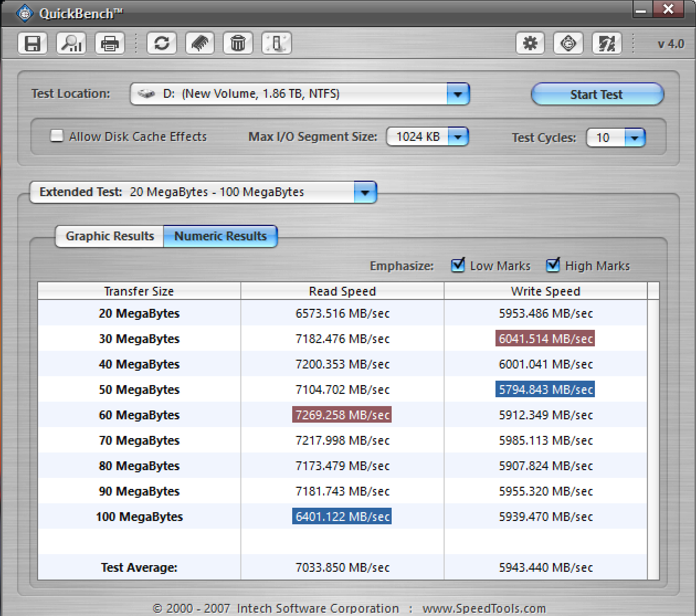Click the memory chip icon in toolbar

pos(200,43)
